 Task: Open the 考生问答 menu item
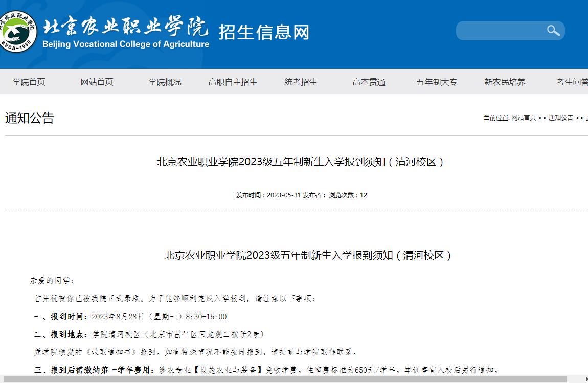pyautogui.click(x=572, y=82)
